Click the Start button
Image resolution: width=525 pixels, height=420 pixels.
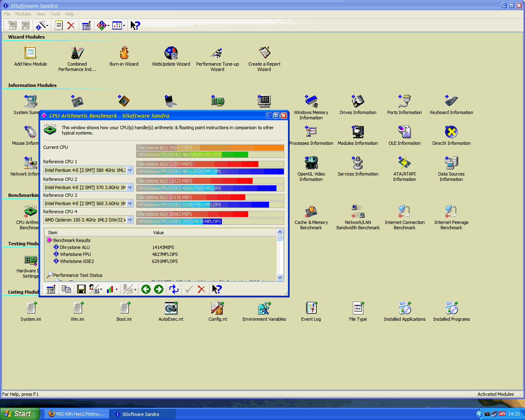[x=20, y=414]
